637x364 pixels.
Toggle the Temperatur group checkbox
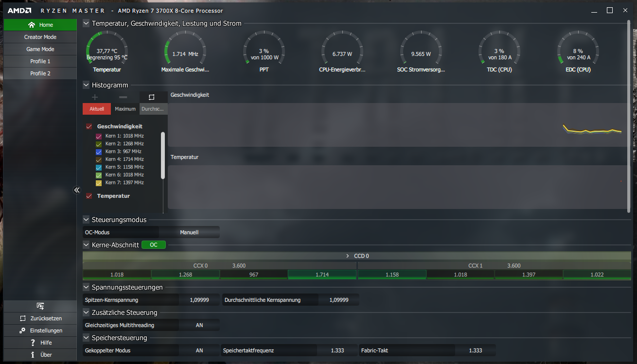pos(89,196)
